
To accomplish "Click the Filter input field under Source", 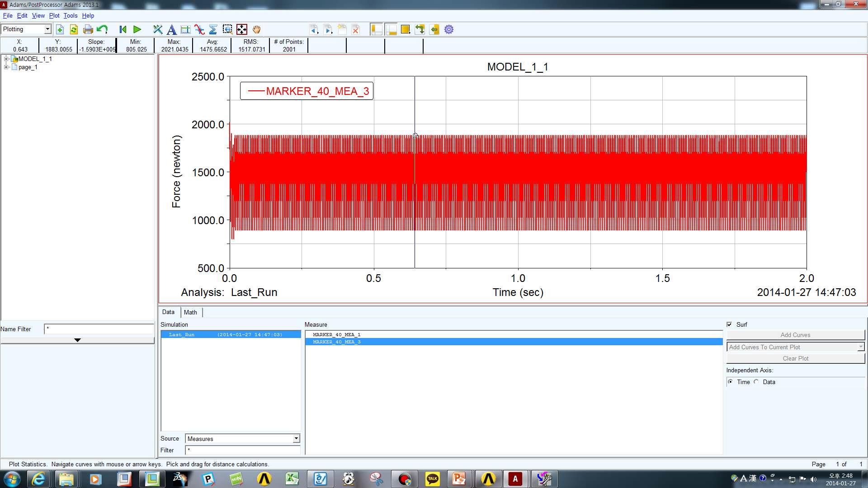I will tap(243, 450).
